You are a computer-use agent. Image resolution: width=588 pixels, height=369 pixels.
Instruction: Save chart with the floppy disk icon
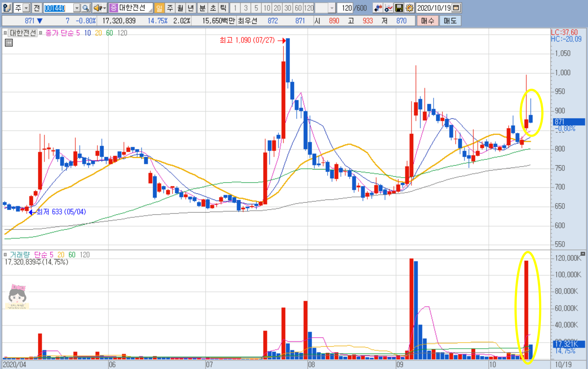point(399,8)
